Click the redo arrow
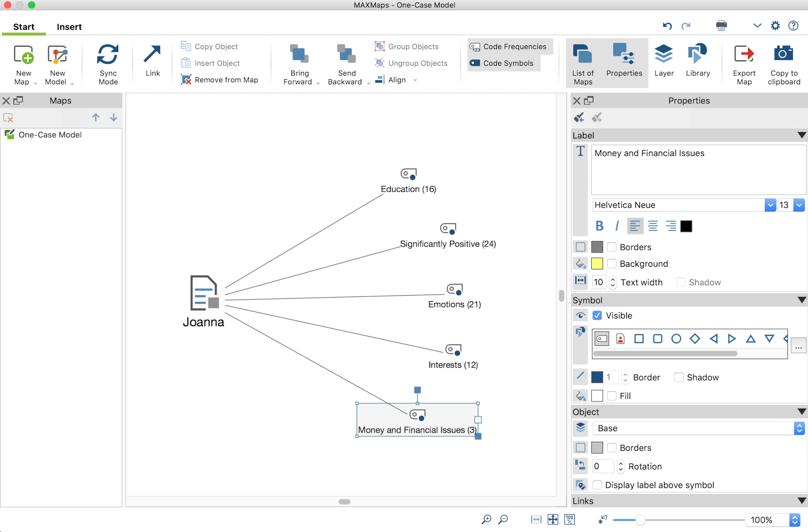This screenshot has width=808, height=532. click(686, 26)
